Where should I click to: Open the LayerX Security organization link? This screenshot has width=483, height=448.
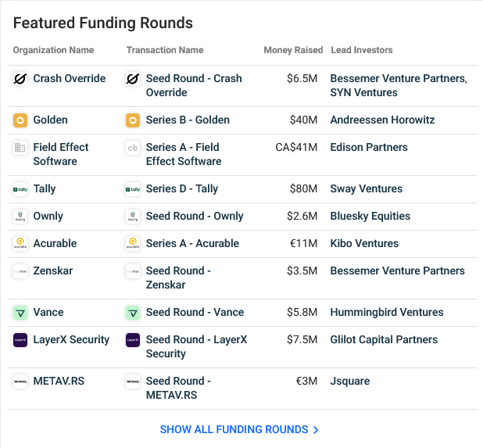(x=71, y=339)
